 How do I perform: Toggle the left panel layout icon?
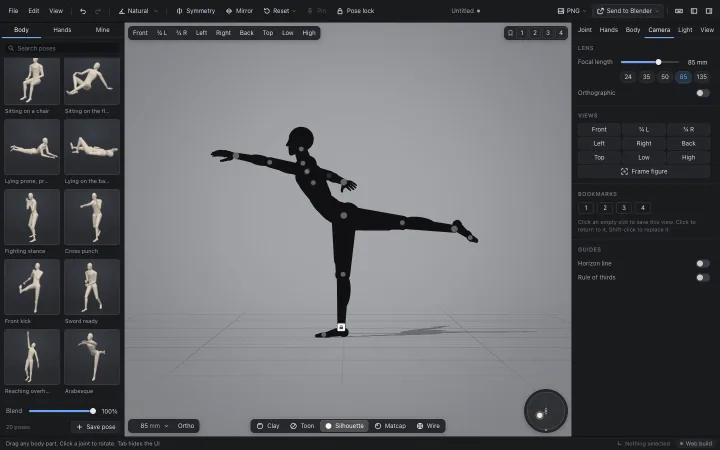(x=694, y=11)
